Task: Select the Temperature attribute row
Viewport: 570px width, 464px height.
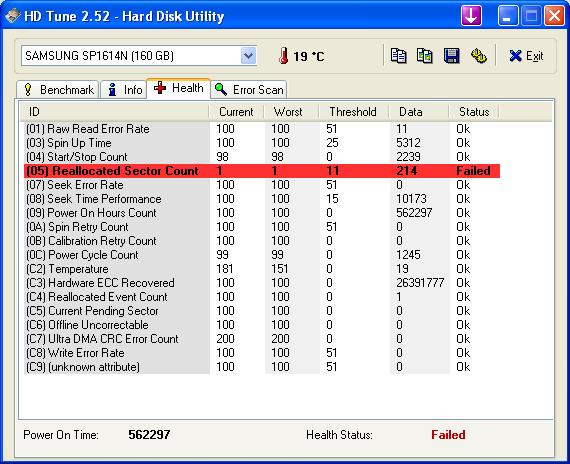Action: (262, 269)
